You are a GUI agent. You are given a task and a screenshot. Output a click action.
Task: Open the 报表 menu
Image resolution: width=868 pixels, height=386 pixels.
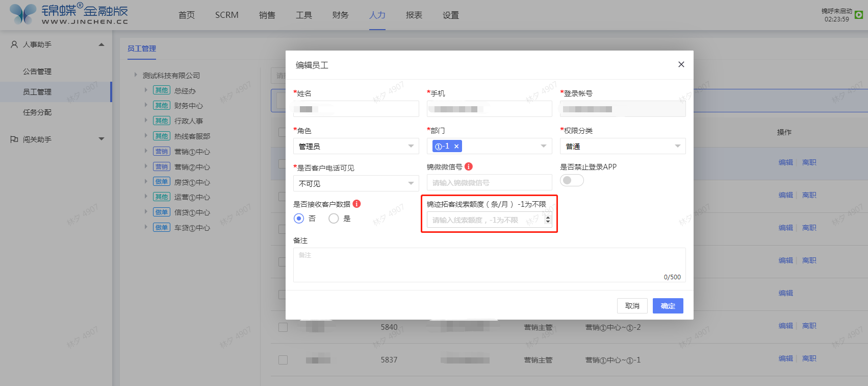tap(414, 15)
